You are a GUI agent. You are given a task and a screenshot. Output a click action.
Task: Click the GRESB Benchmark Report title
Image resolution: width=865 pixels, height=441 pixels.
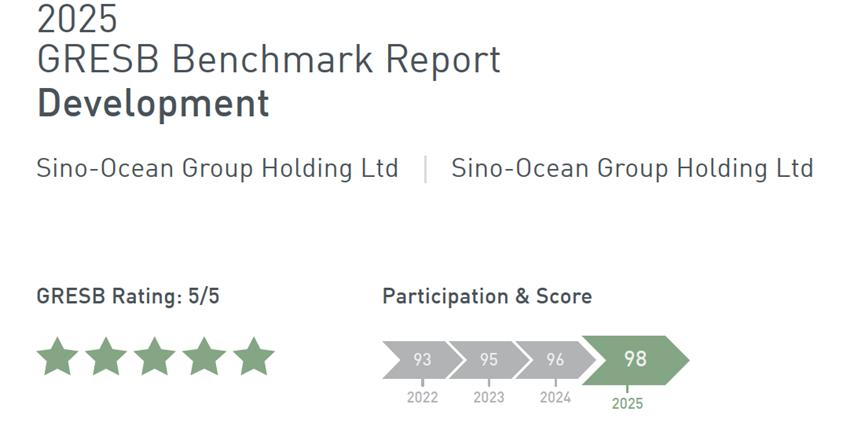[x=268, y=60]
